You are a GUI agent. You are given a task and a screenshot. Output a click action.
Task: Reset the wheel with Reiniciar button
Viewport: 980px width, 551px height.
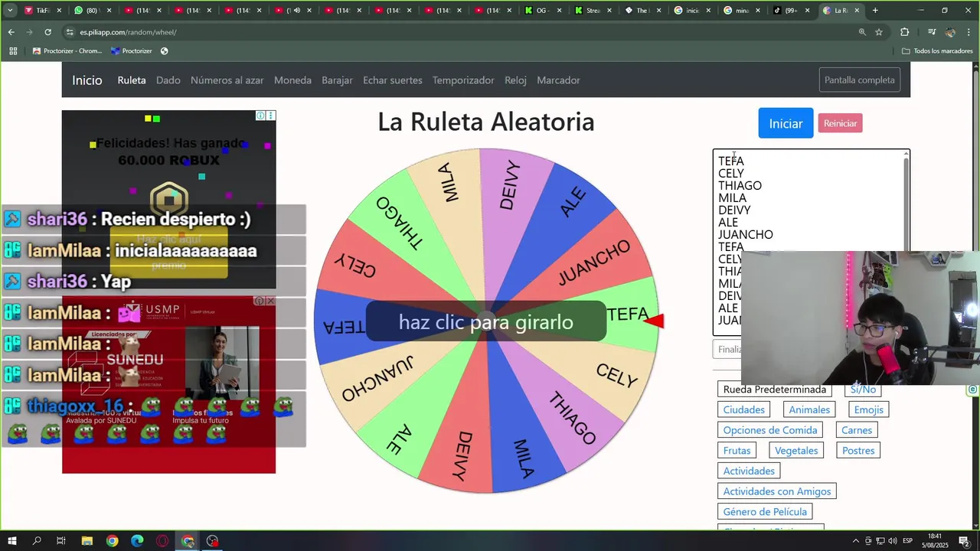[840, 123]
